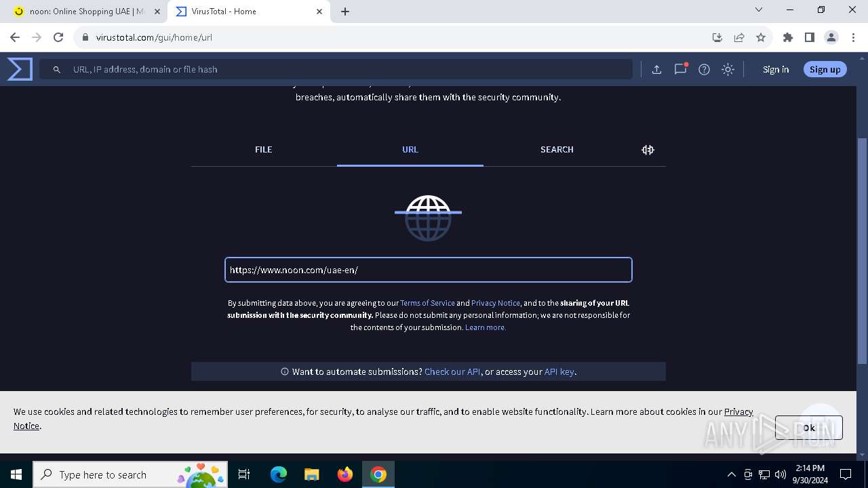This screenshot has width=868, height=488.
Task: Open a new browser tab with plus
Action: 345,12
